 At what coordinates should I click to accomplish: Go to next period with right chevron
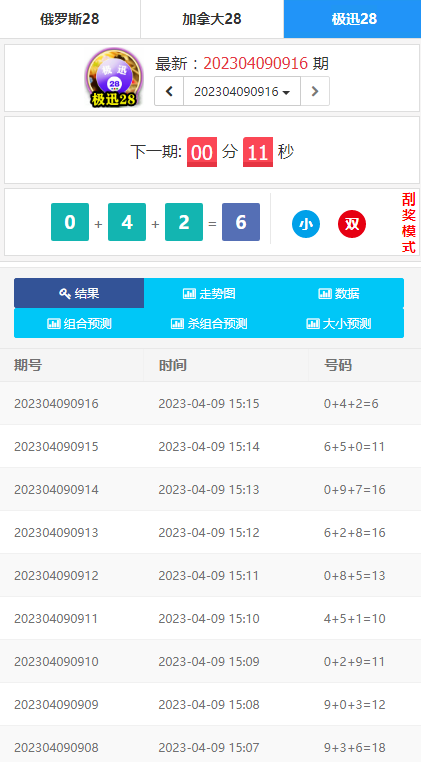coord(315,91)
